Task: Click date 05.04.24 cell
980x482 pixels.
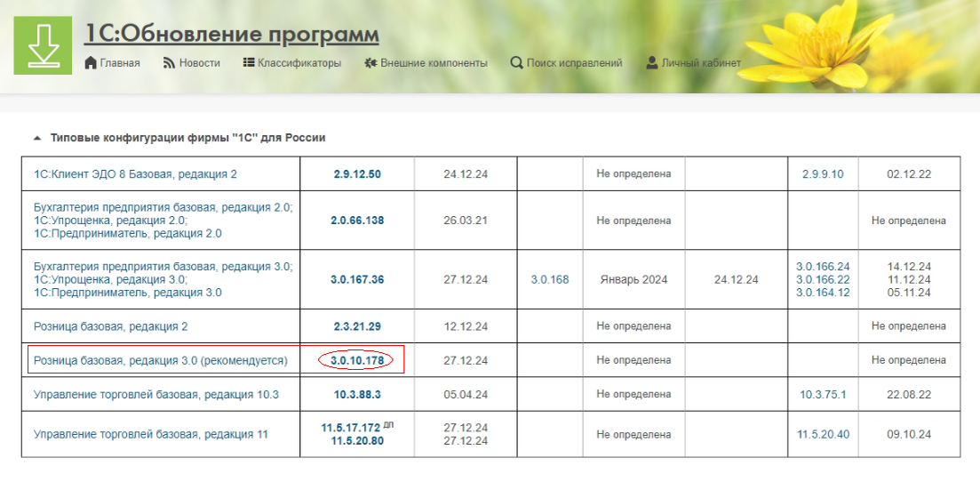Action: point(466,395)
